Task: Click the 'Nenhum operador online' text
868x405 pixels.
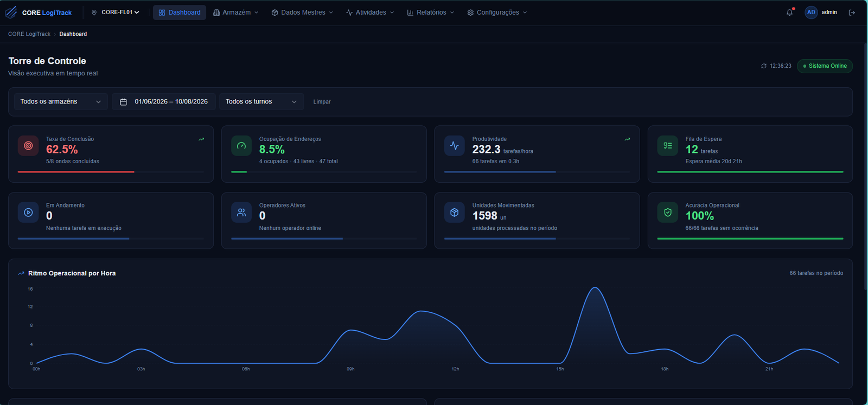Action: [x=290, y=228]
